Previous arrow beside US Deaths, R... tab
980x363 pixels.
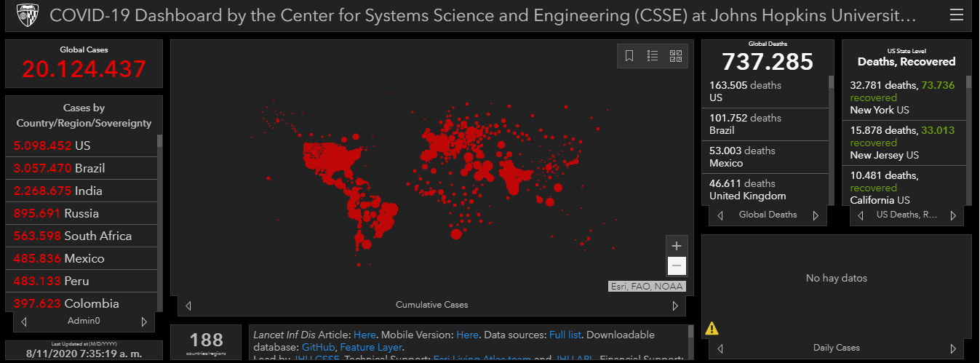click(x=861, y=215)
